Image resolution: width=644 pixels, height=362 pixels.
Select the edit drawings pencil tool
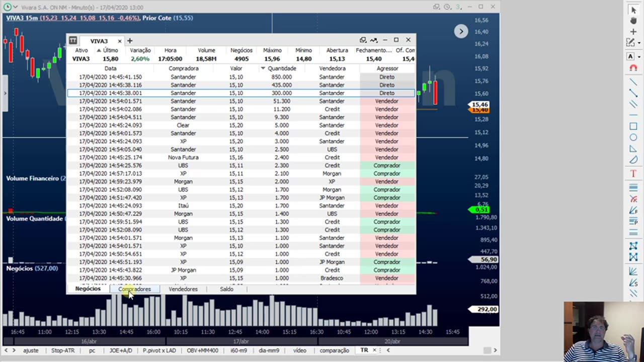coord(631,43)
